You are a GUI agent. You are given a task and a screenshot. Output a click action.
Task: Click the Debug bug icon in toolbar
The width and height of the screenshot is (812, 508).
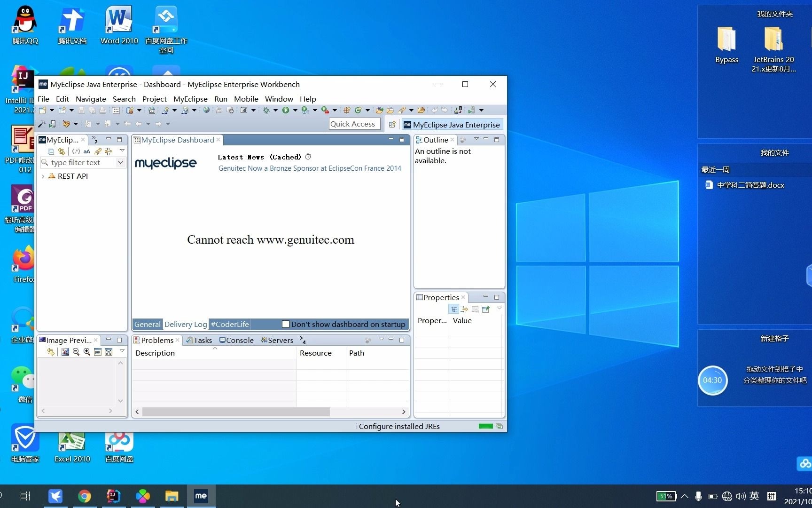266,110
